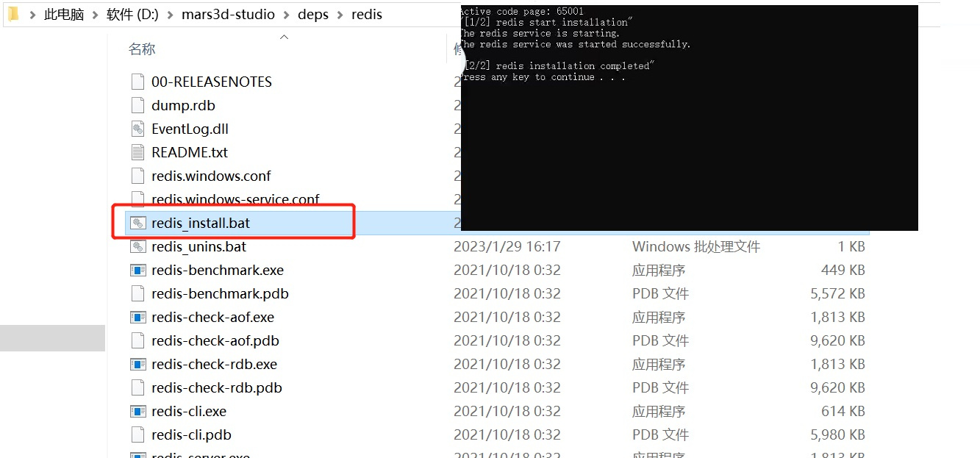980x458 pixels.
Task: Click 1,813 KB size of redis-check-aof.exe
Action: (x=837, y=317)
